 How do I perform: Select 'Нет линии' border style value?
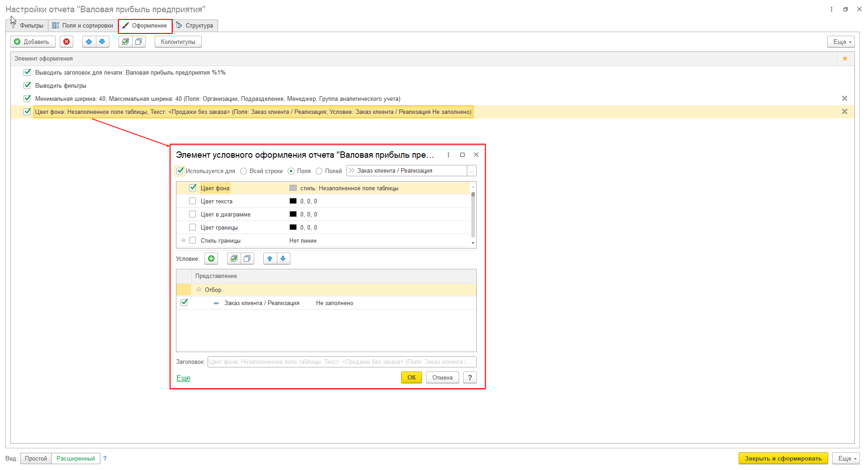[303, 240]
